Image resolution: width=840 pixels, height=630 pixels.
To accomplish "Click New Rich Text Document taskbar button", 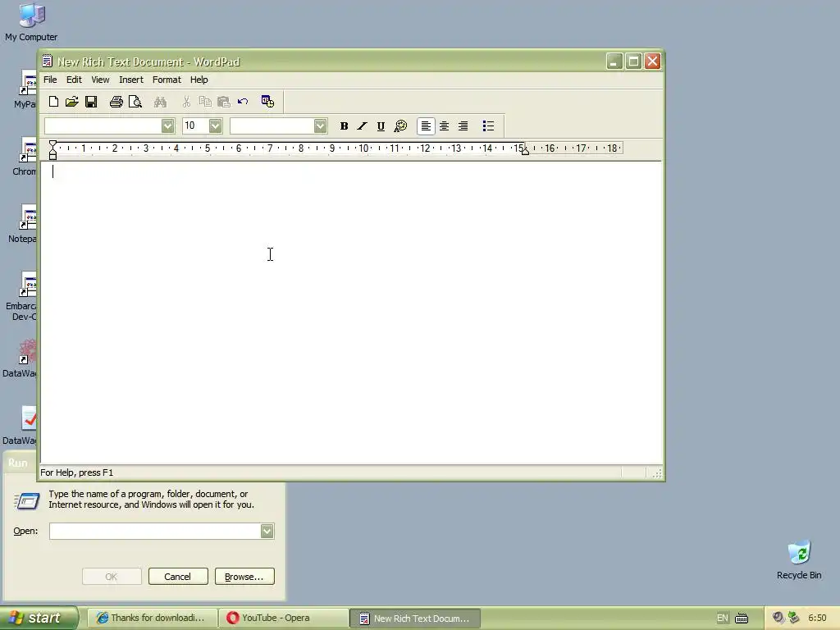I will point(415,619).
